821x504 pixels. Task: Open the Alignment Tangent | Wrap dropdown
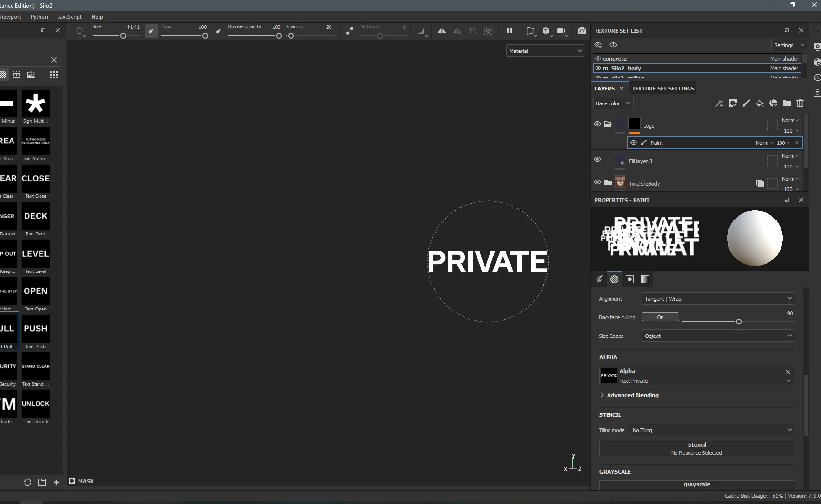pos(718,298)
